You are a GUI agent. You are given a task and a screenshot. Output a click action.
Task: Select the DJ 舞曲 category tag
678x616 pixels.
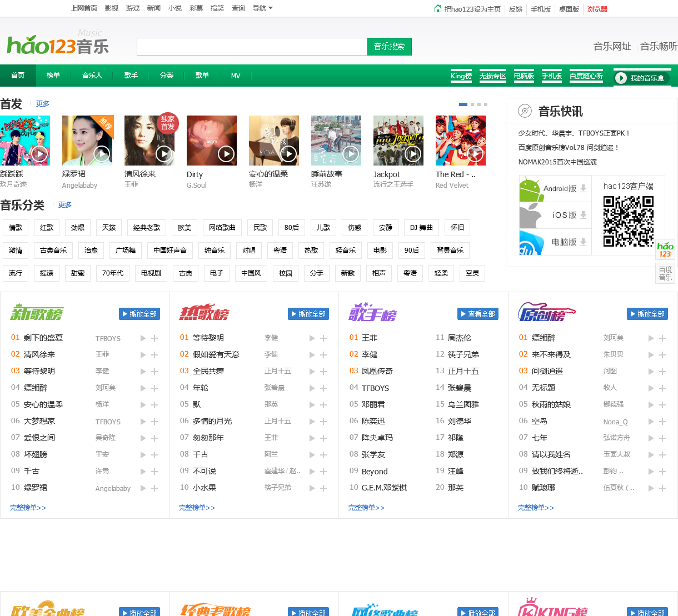point(421,228)
